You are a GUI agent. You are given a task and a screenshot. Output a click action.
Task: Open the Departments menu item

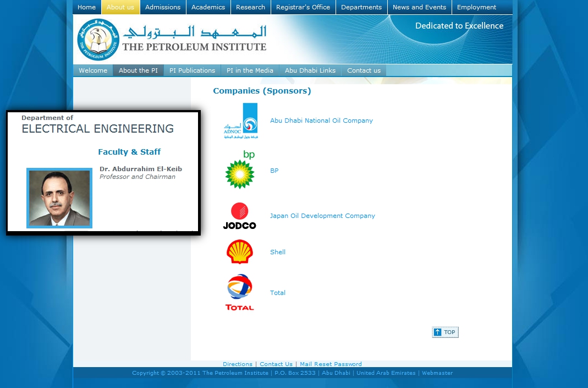[361, 7]
